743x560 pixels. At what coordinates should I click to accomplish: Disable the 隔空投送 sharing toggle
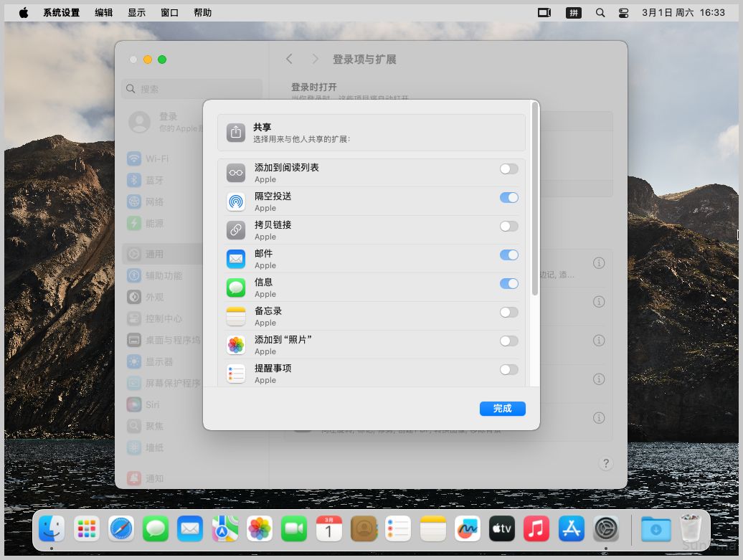(508, 198)
